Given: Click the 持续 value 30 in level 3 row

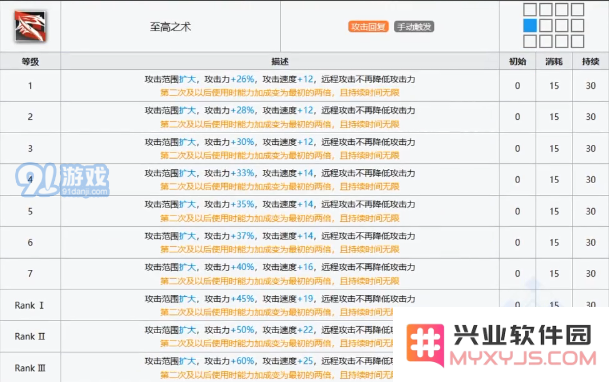Looking at the screenshot, I should pos(590,148).
